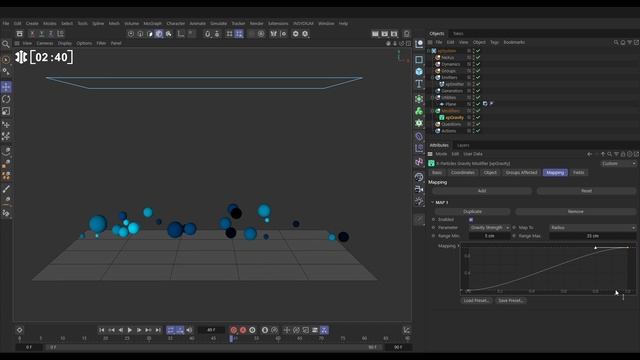Go to end of animation button
Screen dimensions: 640x360
[x=158, y=330]
